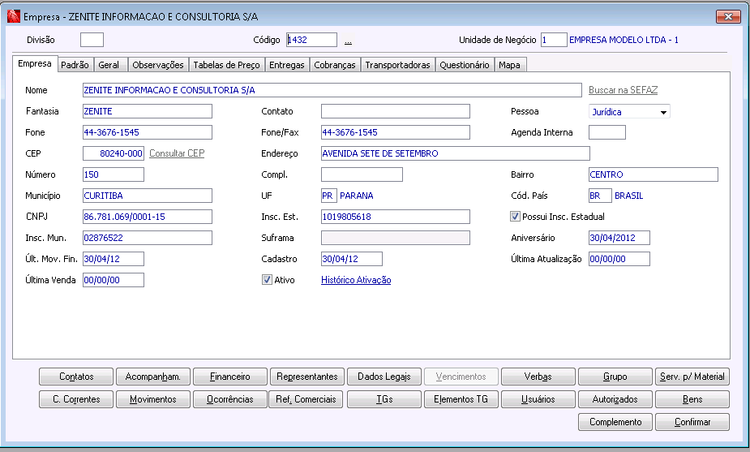This screenshot has height=452, width=750.
Task: Click the Unidade de Negócio field
Action: 554,40
